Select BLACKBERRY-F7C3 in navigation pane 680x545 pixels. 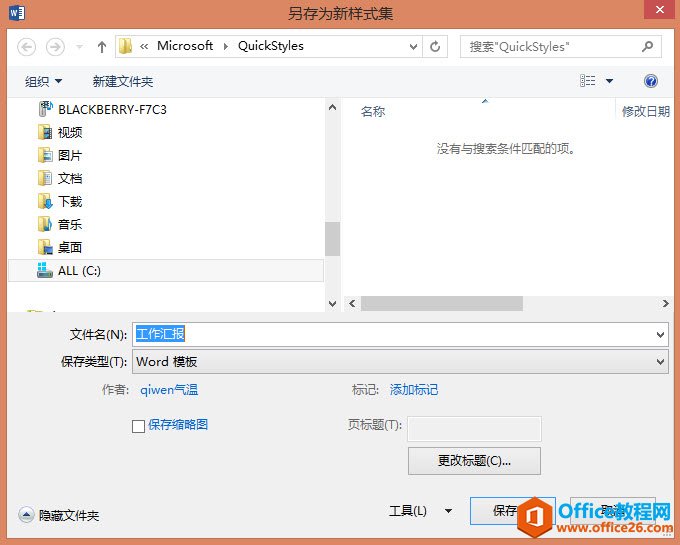(x=112, y=109)
